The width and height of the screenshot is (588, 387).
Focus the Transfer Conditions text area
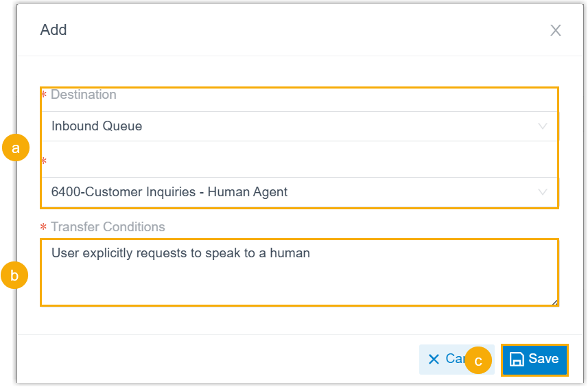tap(298, 278)
